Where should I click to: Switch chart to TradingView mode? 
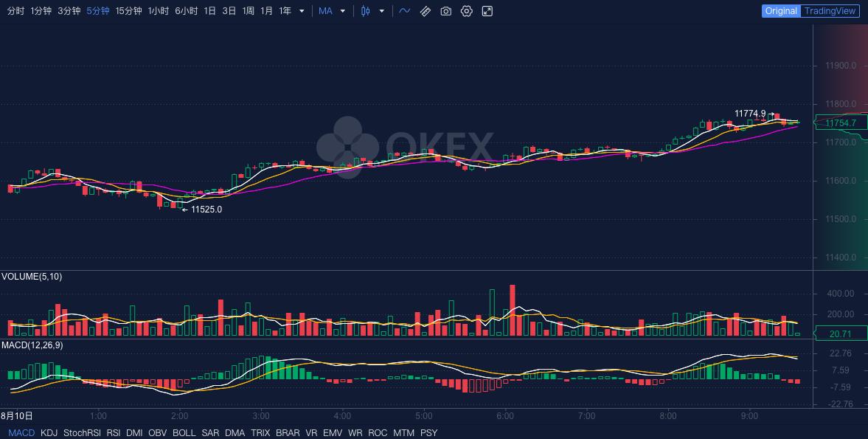click(x=830, y=11)
